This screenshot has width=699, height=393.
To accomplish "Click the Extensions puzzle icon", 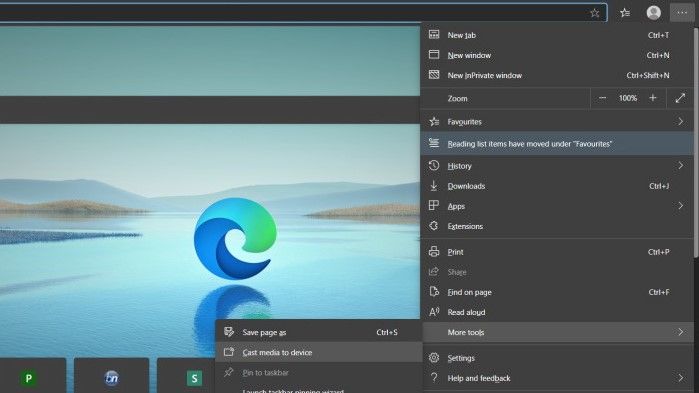I will [x=434, y=226].
